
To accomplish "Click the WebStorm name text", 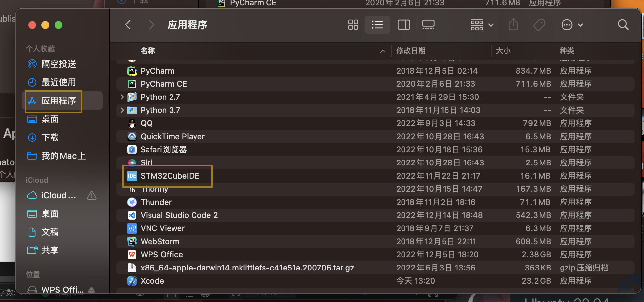I will tap(160, 241).
